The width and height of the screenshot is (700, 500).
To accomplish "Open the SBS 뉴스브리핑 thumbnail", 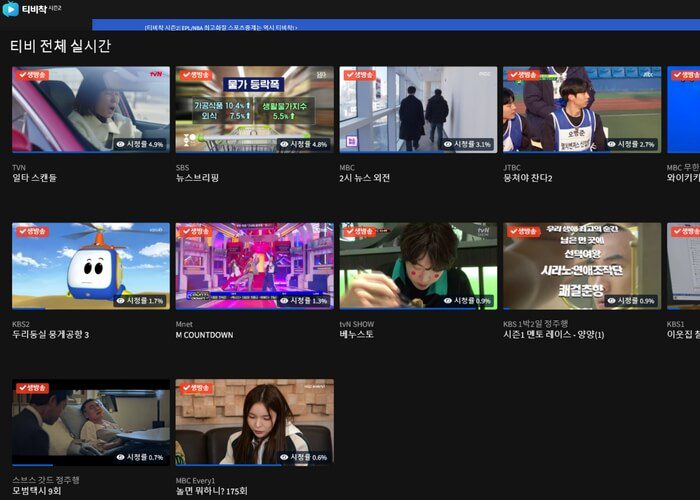I will coord(254,108).
